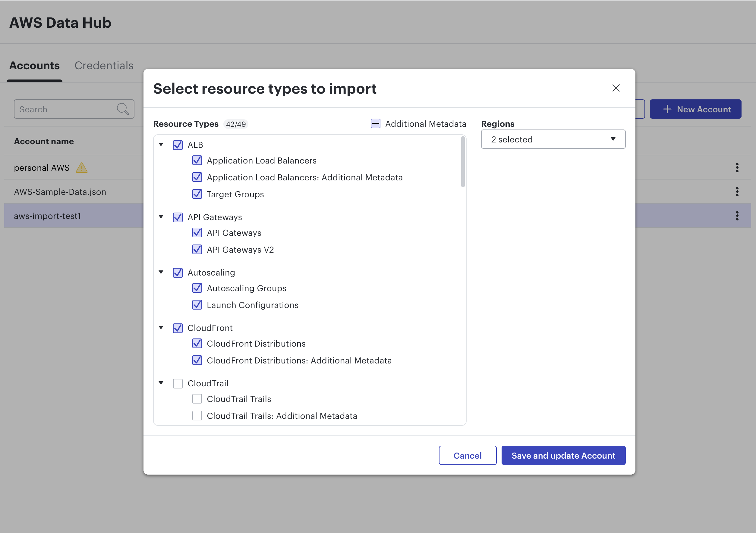
Task: Uncheck the Target Groups checkbox
Action: (197, 194)
